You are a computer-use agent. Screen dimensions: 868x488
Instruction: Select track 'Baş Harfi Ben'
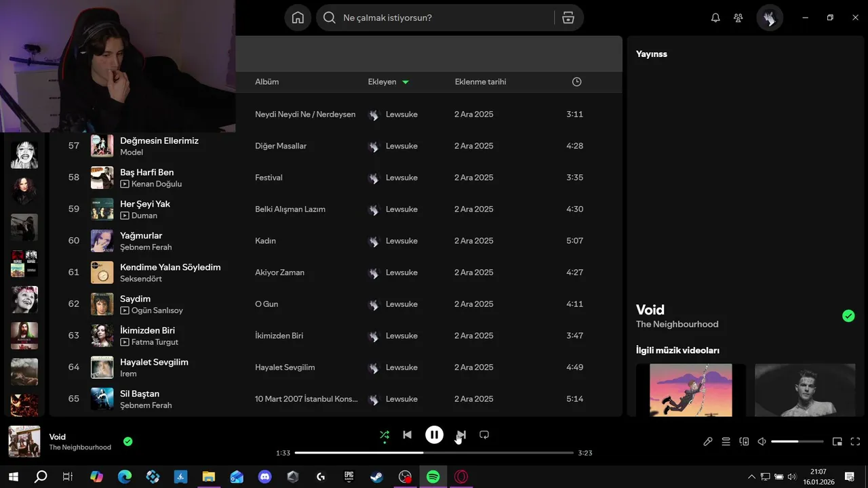point(147,173)
